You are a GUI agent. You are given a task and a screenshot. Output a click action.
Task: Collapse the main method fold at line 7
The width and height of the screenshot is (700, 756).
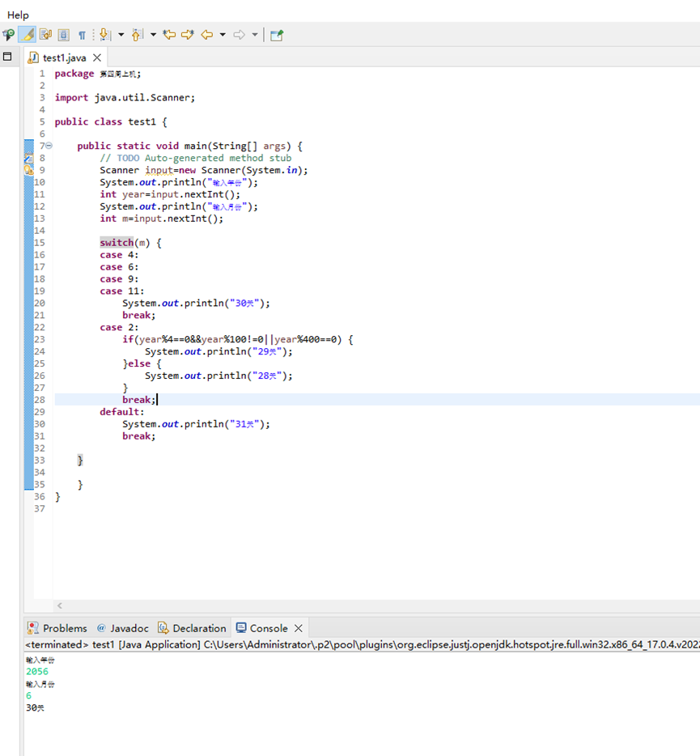coord(49,146)
